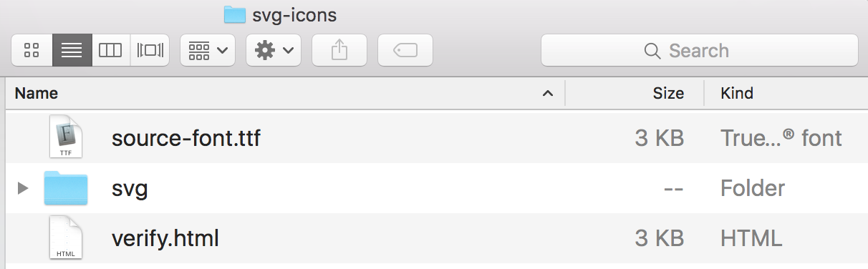The width and height of the screenshot is (868, 269).
Task: Sort by the Name column header
Action: [x=37, y=93]
